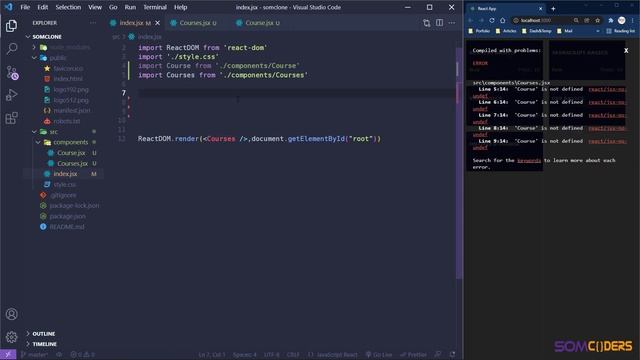Viewport: 640px width, 360px height.
Task: Open notifications bell in status bar
Action: coord(452,355)
